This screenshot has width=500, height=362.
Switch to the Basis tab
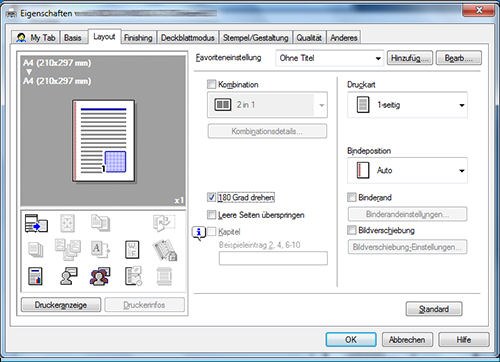coord(73,38)
